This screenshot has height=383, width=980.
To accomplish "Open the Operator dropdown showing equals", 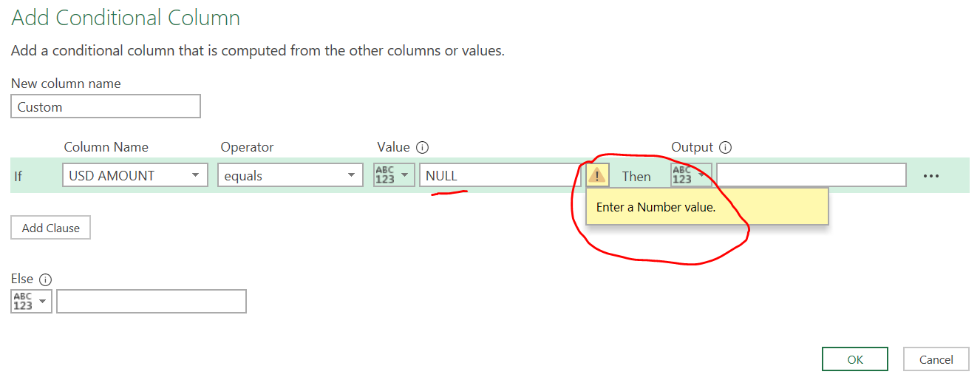I will [290, 175].
